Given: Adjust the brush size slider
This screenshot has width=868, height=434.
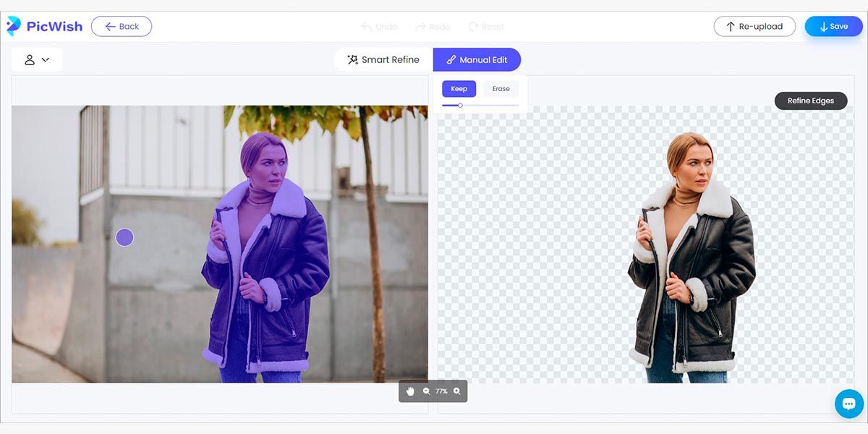Looking at the screenshot, I should (460, 105).
